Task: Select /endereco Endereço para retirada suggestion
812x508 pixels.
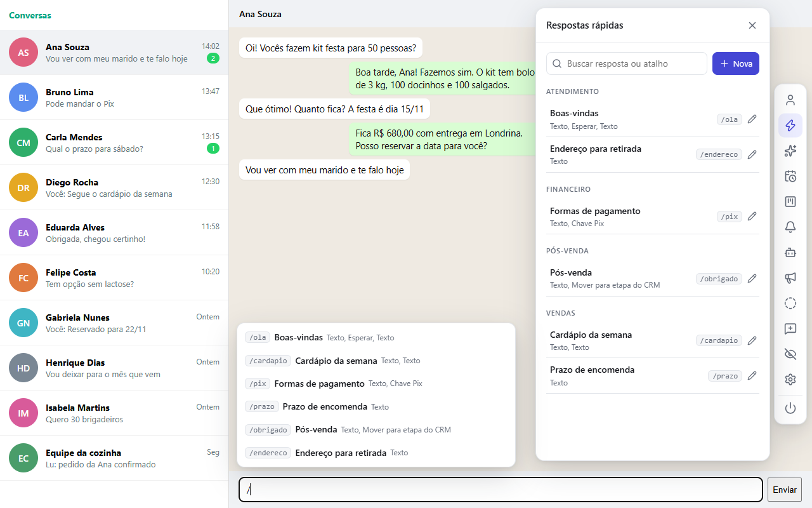Action: coord(376,453)
